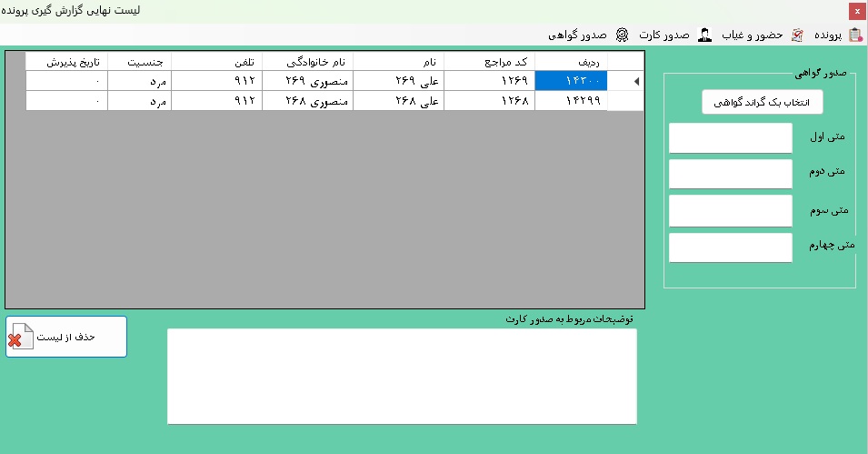The height and width of the screenshot is (454, 868).
Task: Click the متن اول text field
Action: 730,138
